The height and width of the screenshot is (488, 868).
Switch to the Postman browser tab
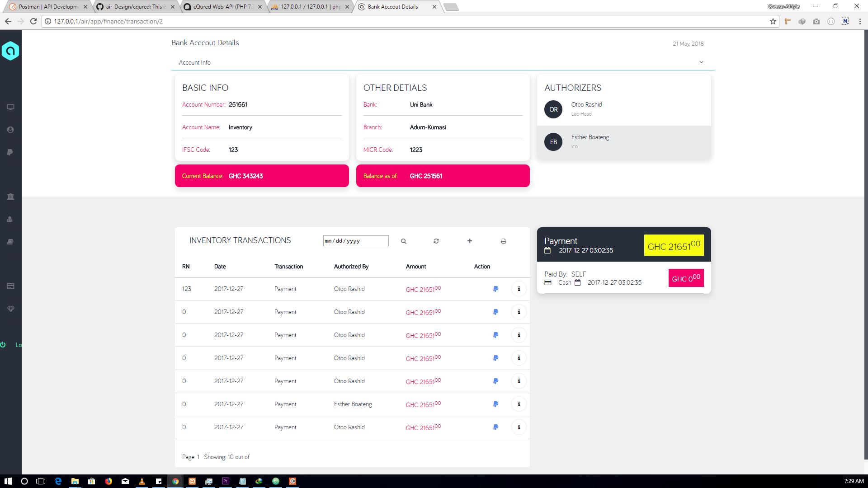pyautogui.click(x=48, y=7)
